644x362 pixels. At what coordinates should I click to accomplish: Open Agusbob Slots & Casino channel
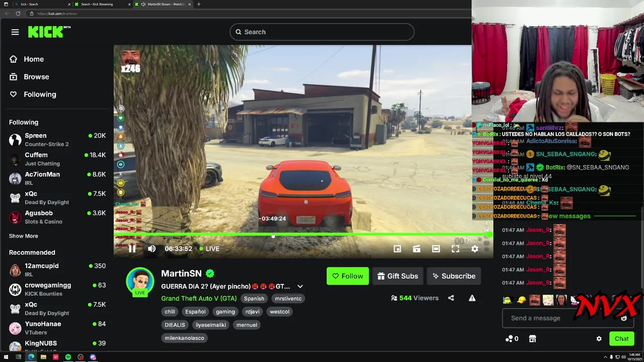pos(57,217)
